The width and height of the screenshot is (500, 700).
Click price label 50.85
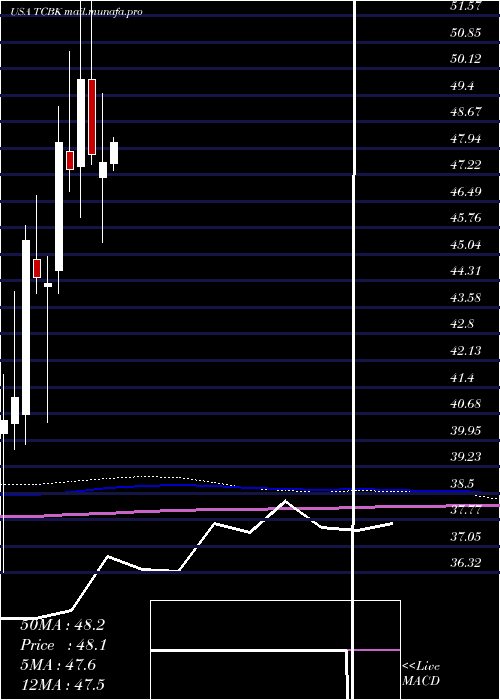467,33
